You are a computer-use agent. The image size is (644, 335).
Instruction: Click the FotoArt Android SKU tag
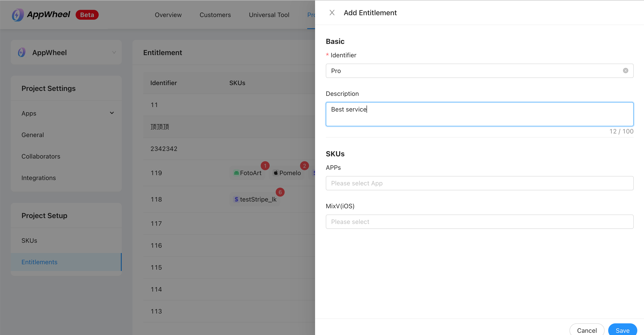[247, 173]
